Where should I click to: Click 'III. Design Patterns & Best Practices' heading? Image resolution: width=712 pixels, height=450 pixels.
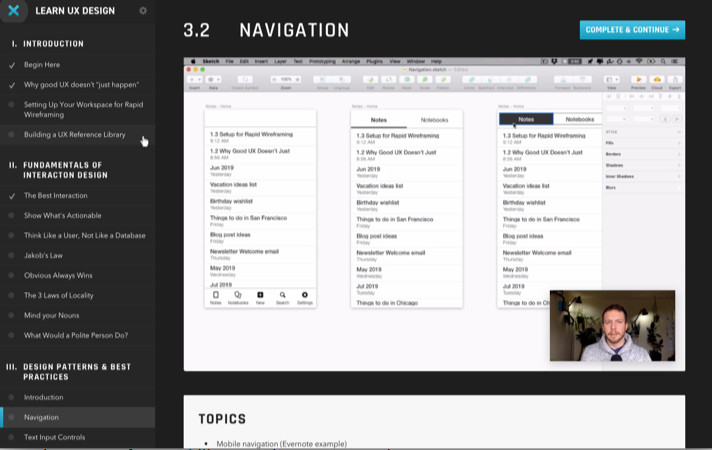[x=69, y=371]
